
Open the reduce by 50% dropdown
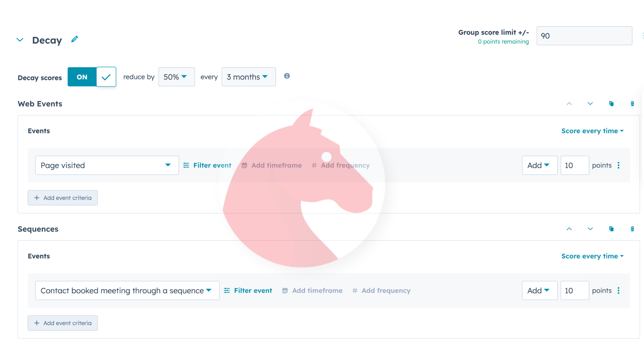click(177, 77)
